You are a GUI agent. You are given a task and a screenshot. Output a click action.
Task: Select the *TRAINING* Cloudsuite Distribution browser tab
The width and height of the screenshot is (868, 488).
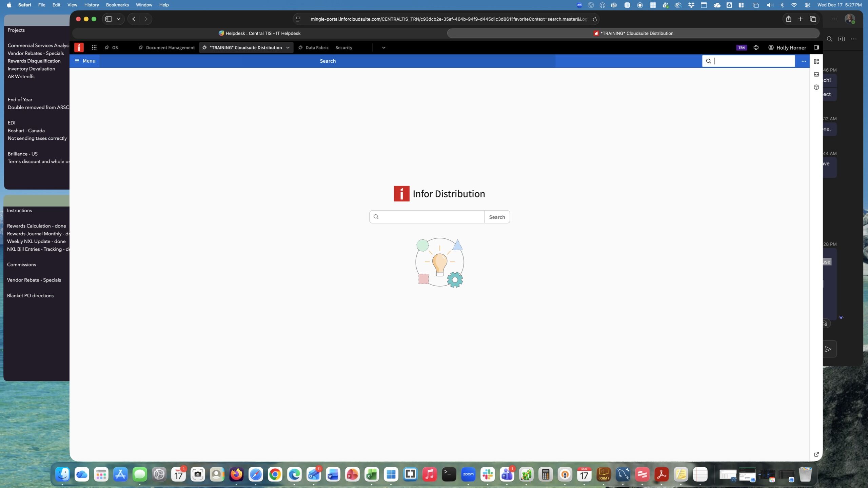[x=633, y=33]
